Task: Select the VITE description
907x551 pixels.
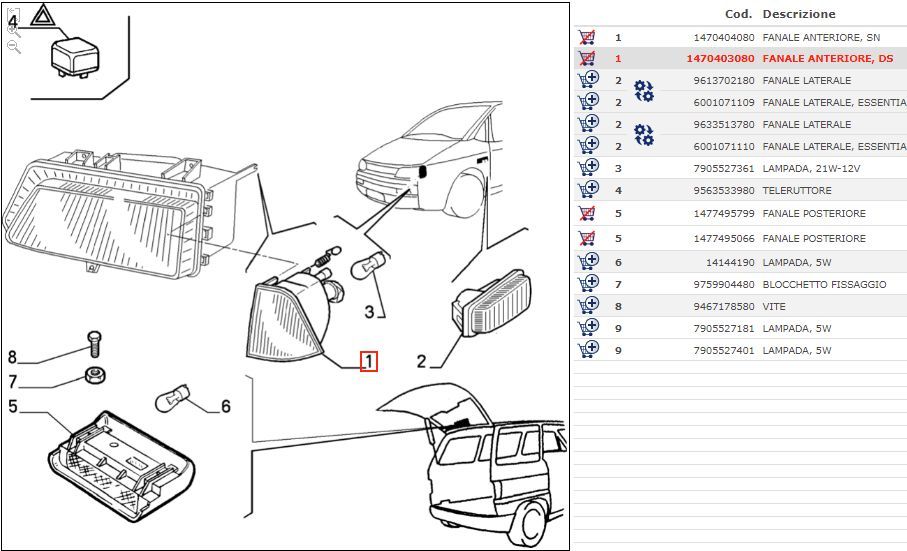Action: (774, 306)
